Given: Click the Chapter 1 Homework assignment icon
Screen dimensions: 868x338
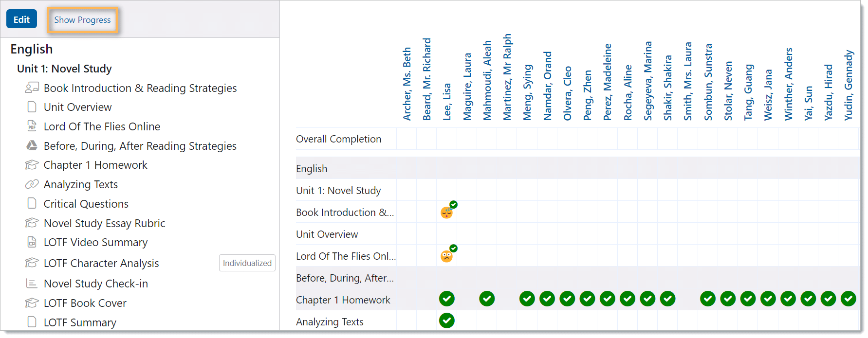Looking at the screenshot, I should tap(32, 165).
